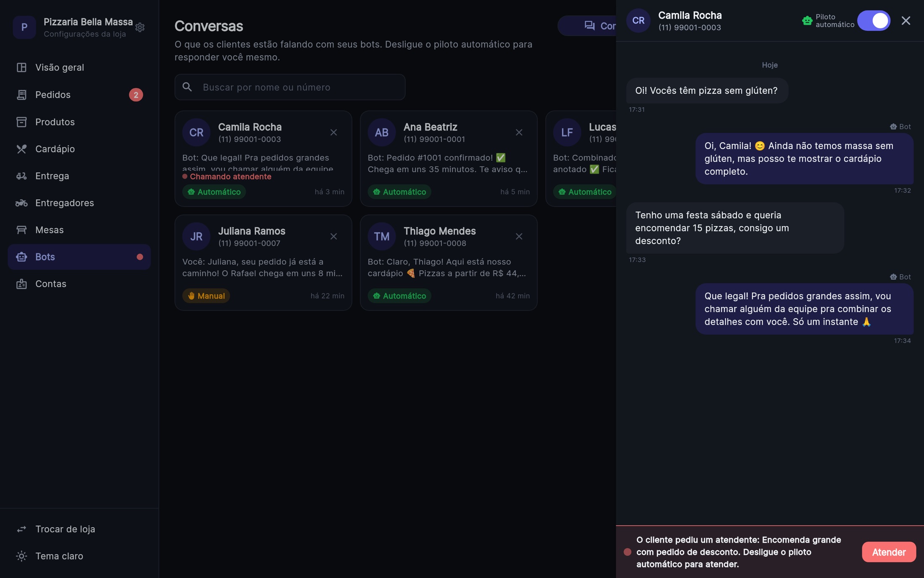Open Ana Beatriz conversation card

[449, 158]
